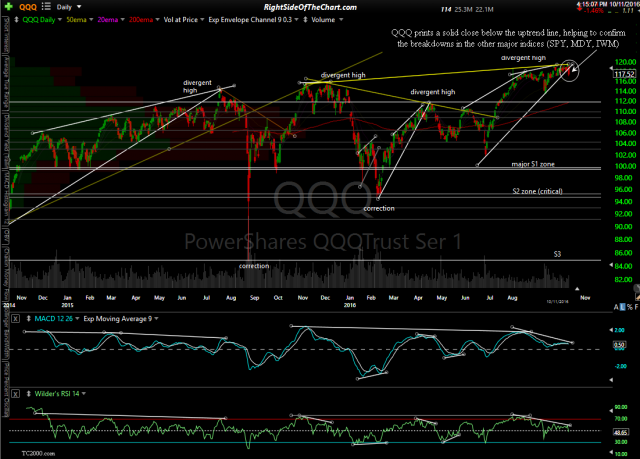Open the watchlist list icon next to QQQ

tap(46, 7)
